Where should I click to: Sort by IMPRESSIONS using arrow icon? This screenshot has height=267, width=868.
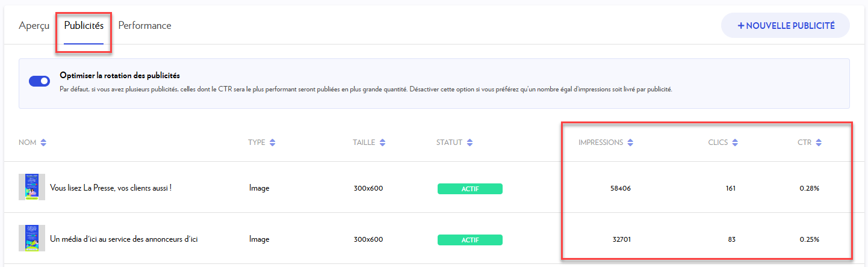630,143
